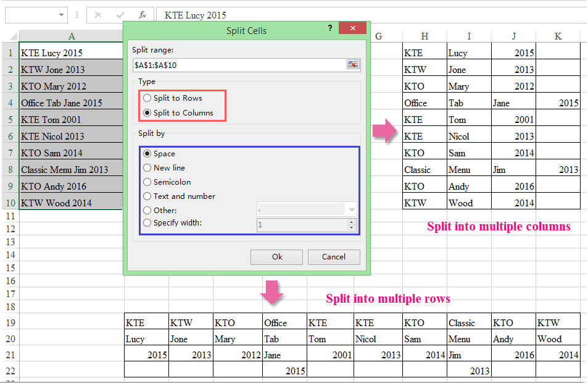Choose Space as the split separator

(159, 154)
